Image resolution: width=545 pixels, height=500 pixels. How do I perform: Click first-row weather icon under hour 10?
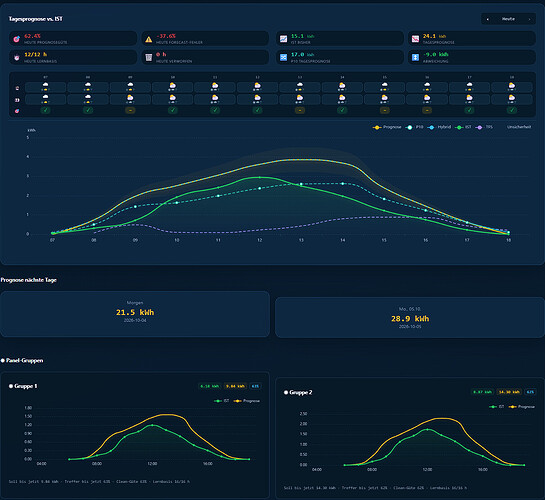(x=173, y=87)
